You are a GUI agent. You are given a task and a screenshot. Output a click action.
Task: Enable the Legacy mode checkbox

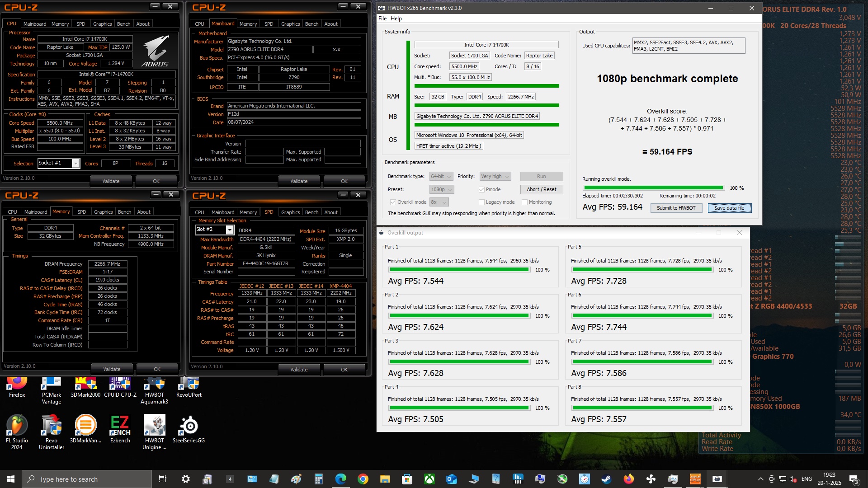481,202
